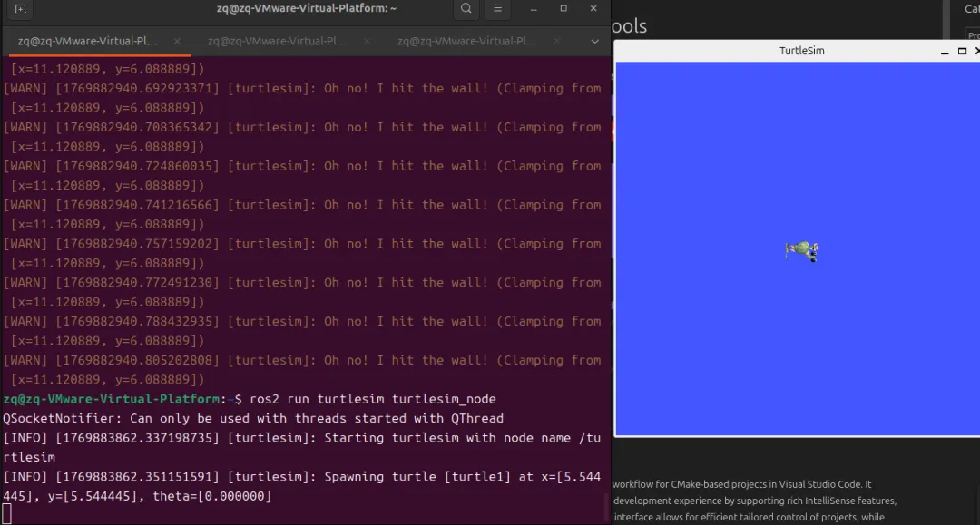Close the third terminal tab

coord(556,41)
